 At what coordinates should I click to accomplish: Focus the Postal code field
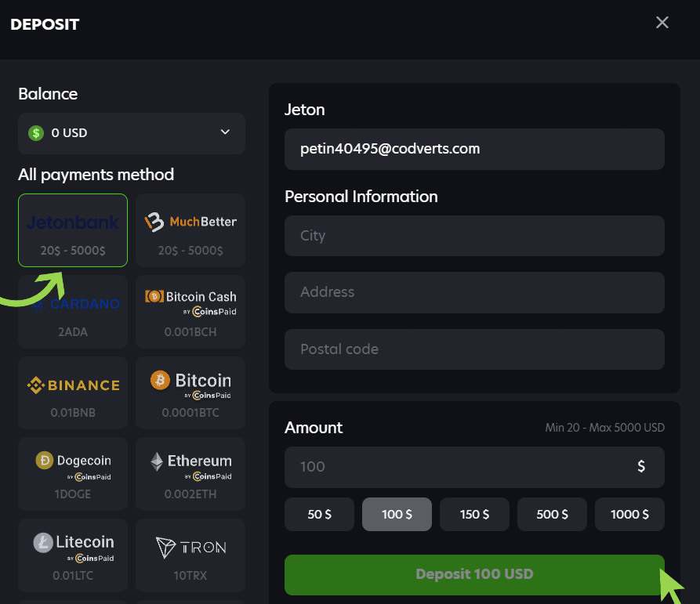point(474,349)
